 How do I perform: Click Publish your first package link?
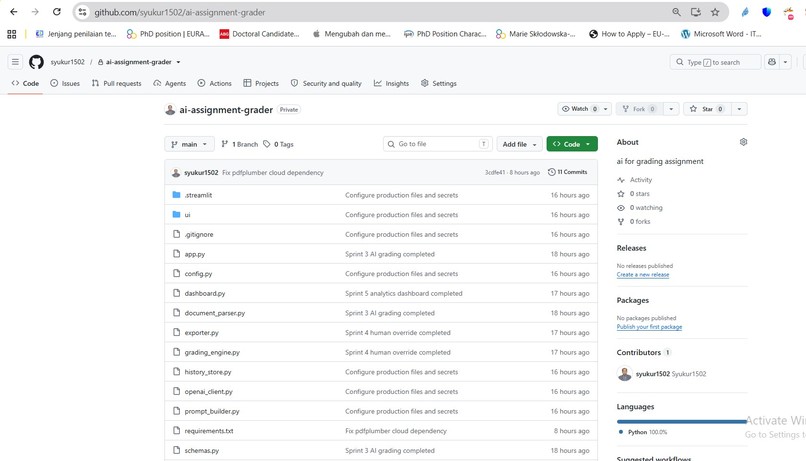[649, 327]
